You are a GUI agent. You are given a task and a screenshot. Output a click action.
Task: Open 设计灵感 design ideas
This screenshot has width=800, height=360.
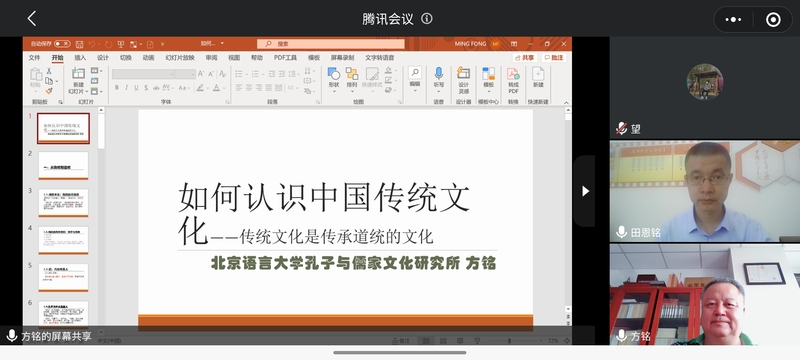tap(463, 81)
